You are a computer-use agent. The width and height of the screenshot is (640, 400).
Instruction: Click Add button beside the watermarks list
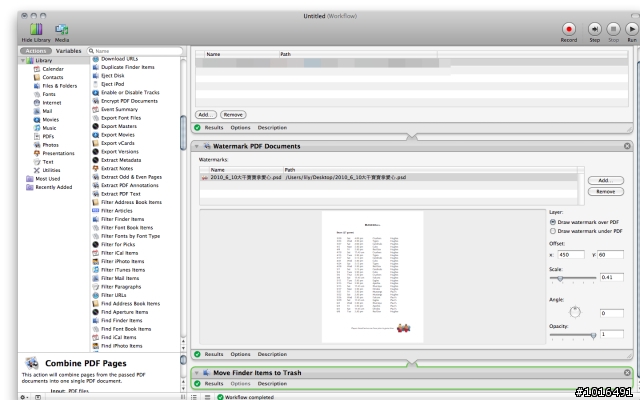pos(604,180)
